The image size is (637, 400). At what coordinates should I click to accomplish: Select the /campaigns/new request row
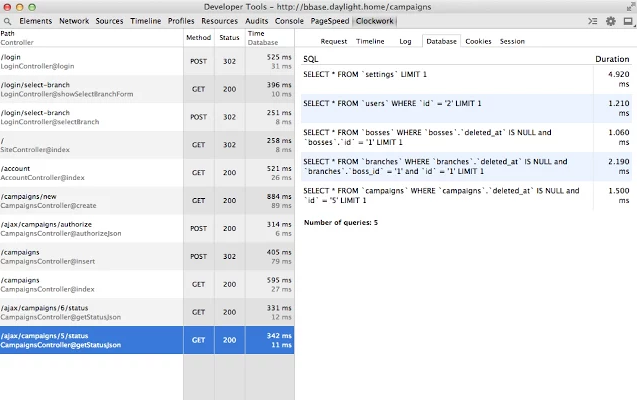147,201
